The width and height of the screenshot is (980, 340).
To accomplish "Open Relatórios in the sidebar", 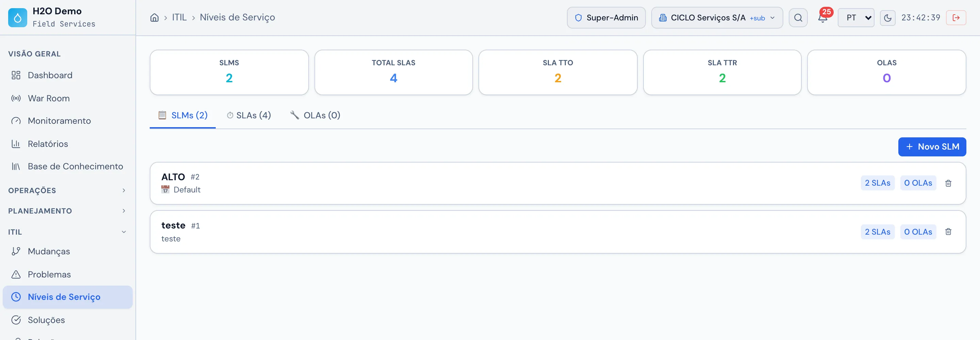I will coord(68,144).
